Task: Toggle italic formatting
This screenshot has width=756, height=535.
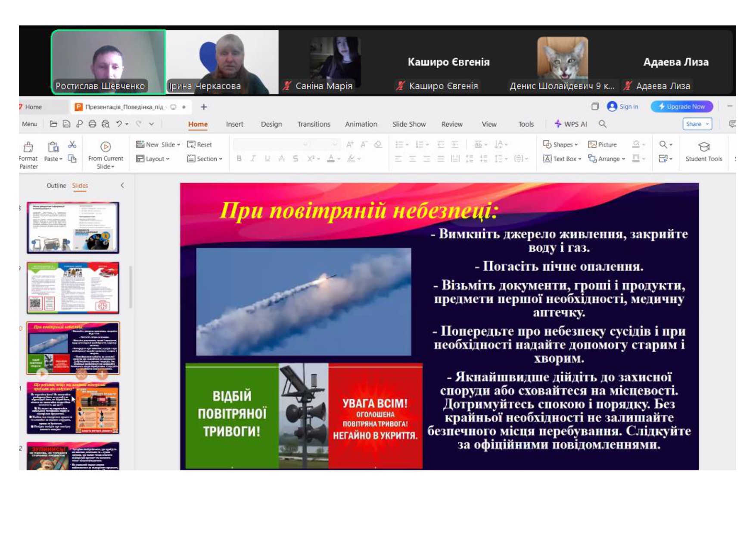Action: [x=253, y=159]
